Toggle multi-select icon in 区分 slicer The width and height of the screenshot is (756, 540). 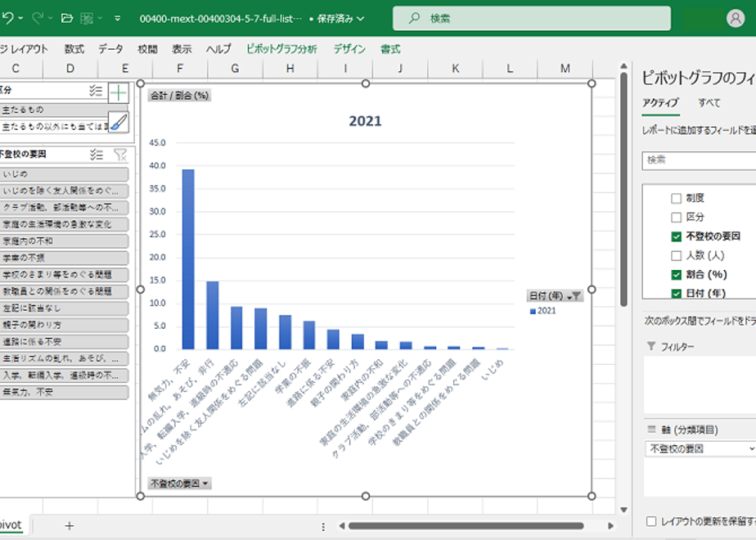coord(96,90)
